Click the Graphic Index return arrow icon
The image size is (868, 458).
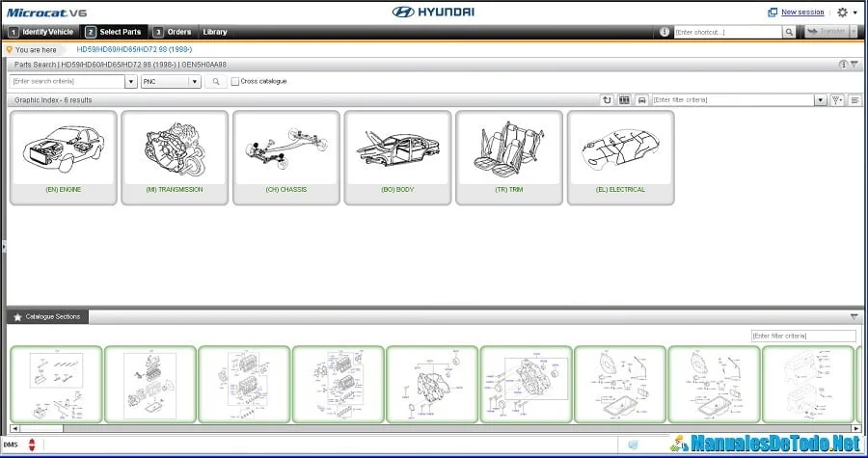click(x=608, y=100)
